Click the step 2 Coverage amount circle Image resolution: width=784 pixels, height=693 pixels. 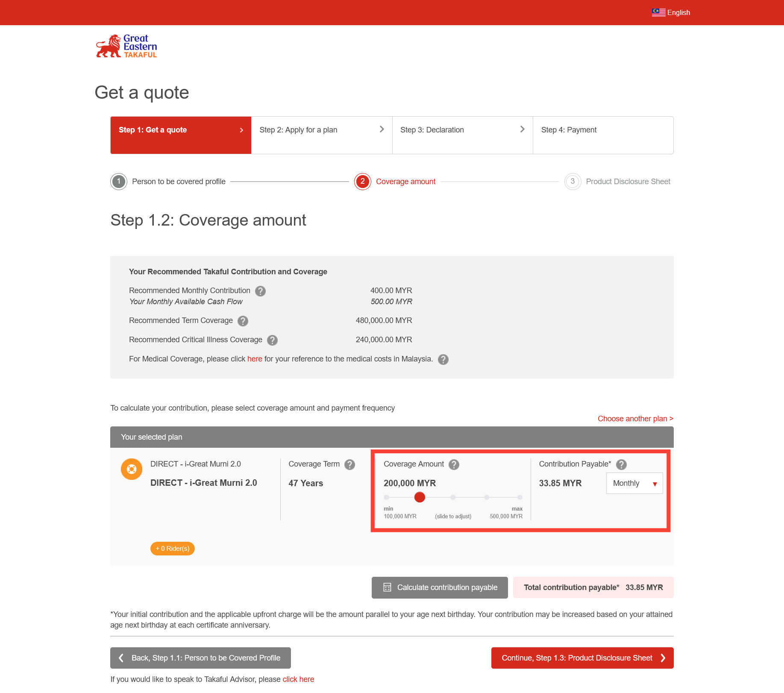tap(363, 182)
